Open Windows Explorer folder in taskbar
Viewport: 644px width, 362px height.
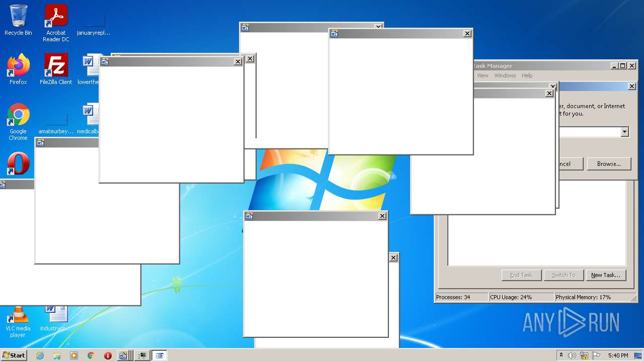[x=57, y=355]
